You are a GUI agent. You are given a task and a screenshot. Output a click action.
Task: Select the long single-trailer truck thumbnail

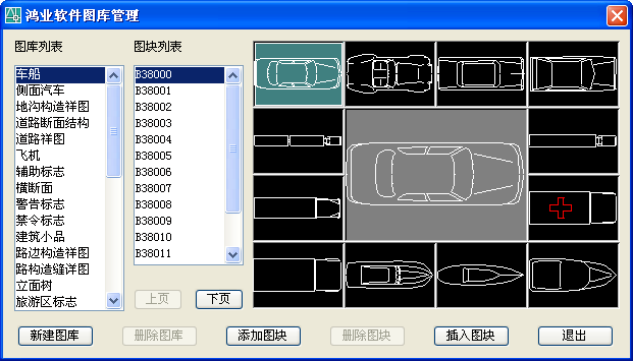coord(573,141)
